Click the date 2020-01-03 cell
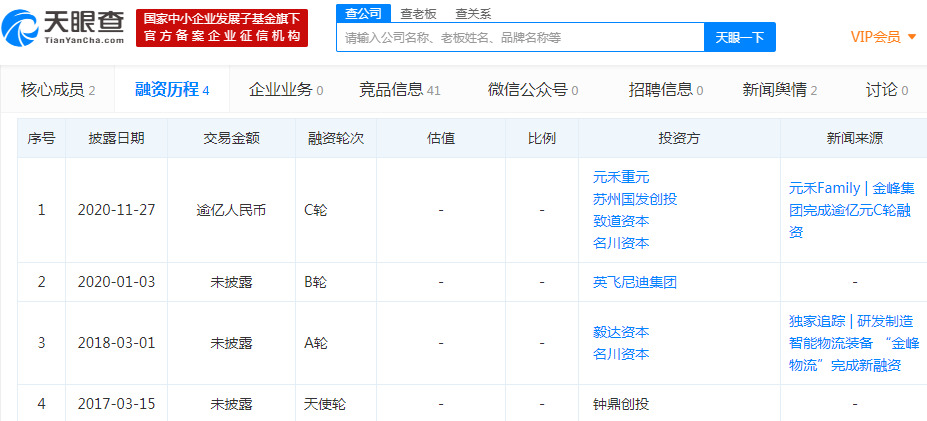This screenshot has height=421, width=927. point(116,282)
